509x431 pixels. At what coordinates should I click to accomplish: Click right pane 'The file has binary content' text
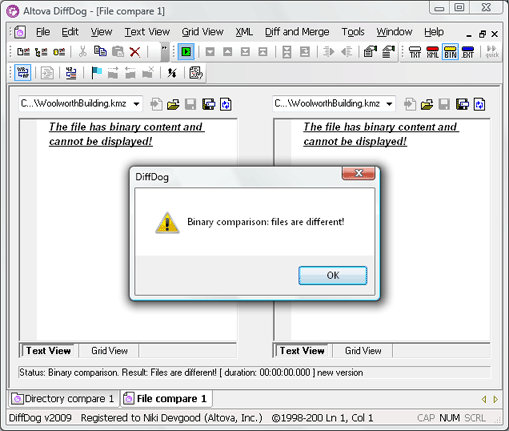pyautogui.click(x=381, y=134)
